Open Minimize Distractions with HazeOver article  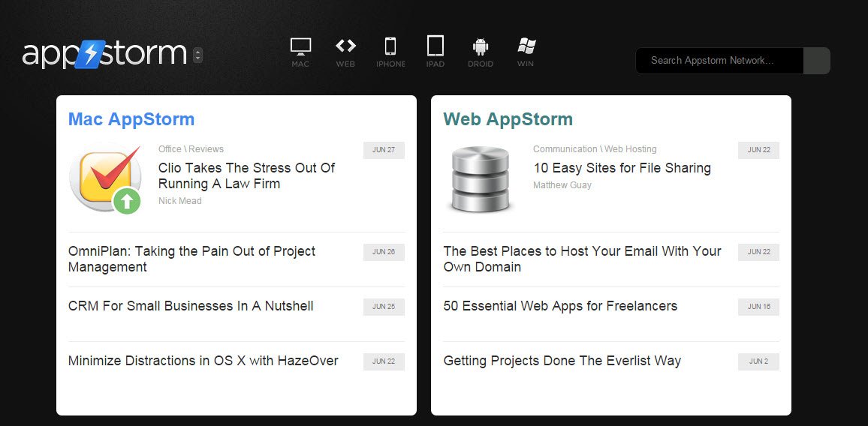pos(203,361)
